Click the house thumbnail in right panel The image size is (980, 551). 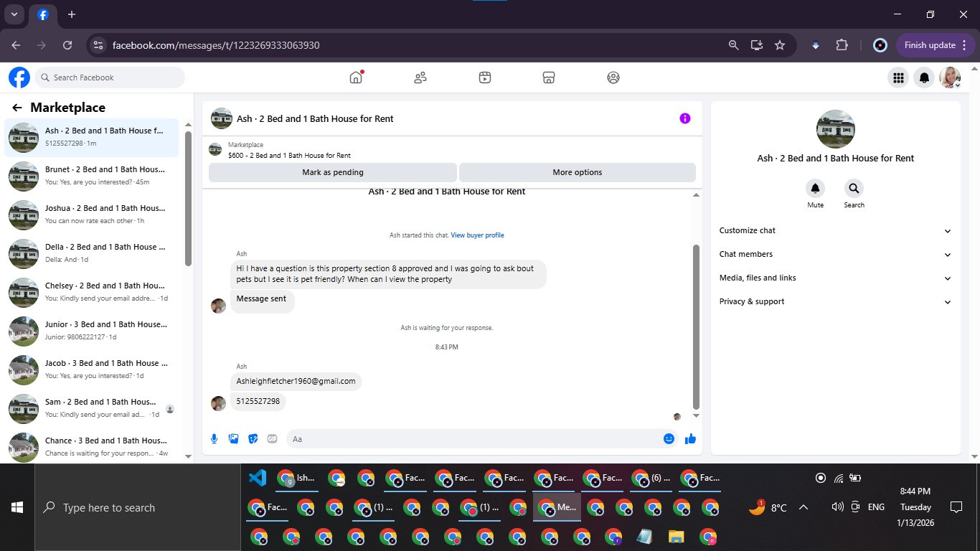(835, 129)
